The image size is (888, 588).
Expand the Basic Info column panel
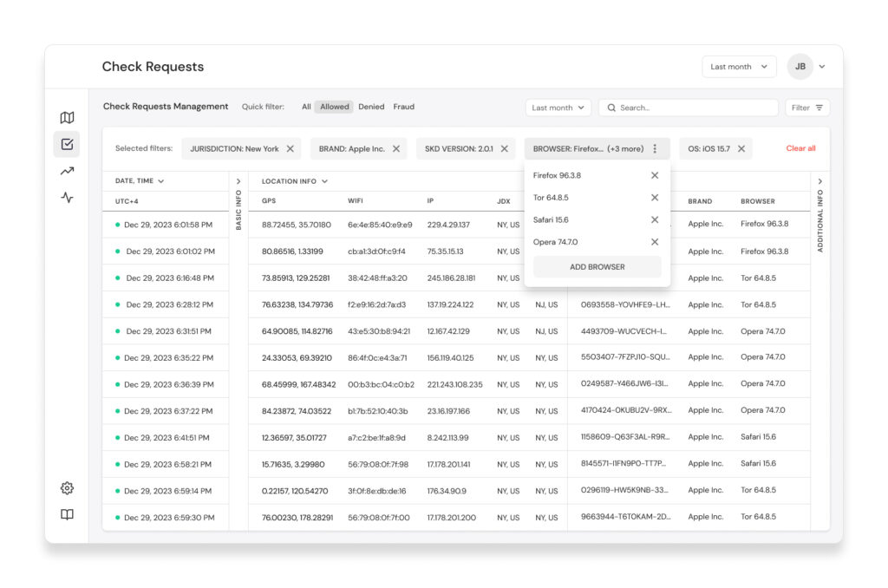pos(238,181)
